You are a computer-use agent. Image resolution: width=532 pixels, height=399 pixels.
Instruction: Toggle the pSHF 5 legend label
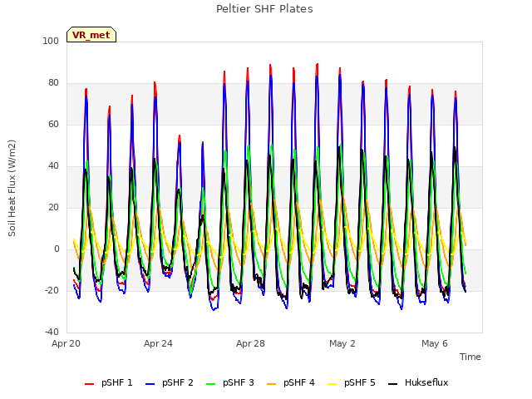click(x=360, y=382)
